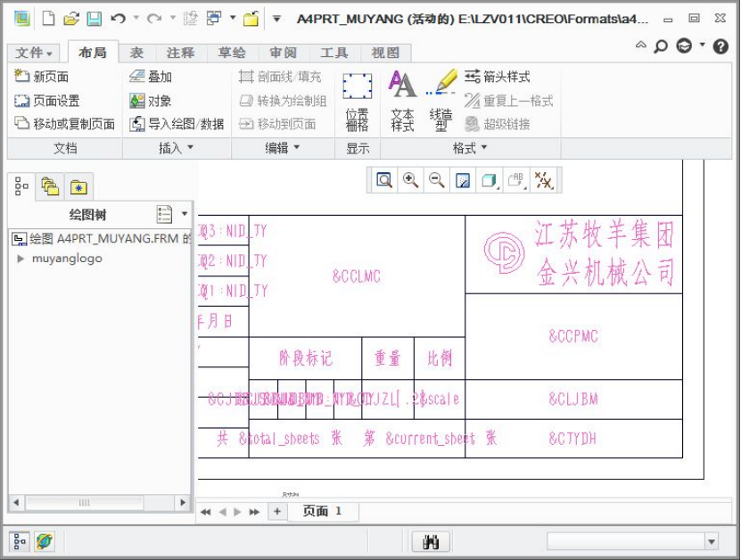Open the File menu
Screen dimensions: 741x560
coord(34,53)
